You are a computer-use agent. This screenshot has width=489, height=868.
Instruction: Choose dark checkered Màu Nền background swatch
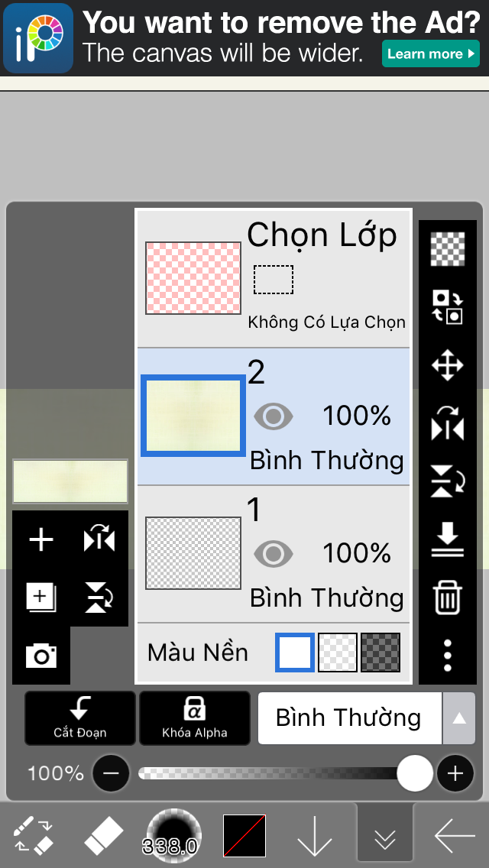(381, 653)
